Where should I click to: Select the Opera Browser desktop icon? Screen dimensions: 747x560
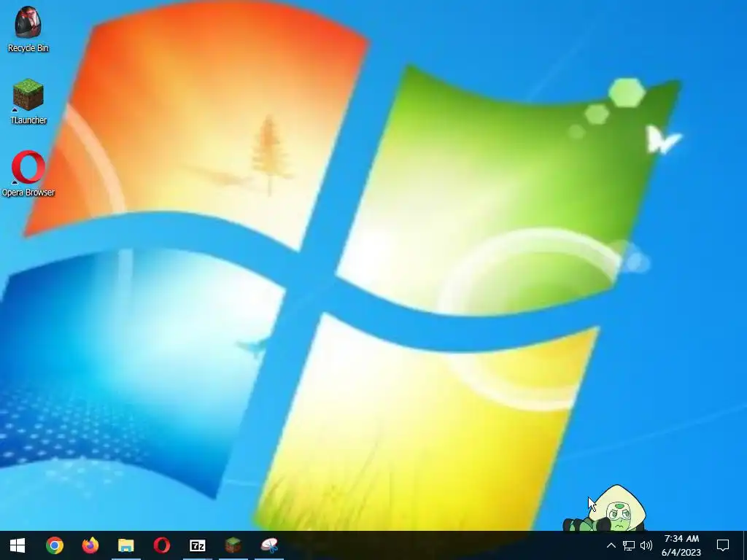(28, 174)
